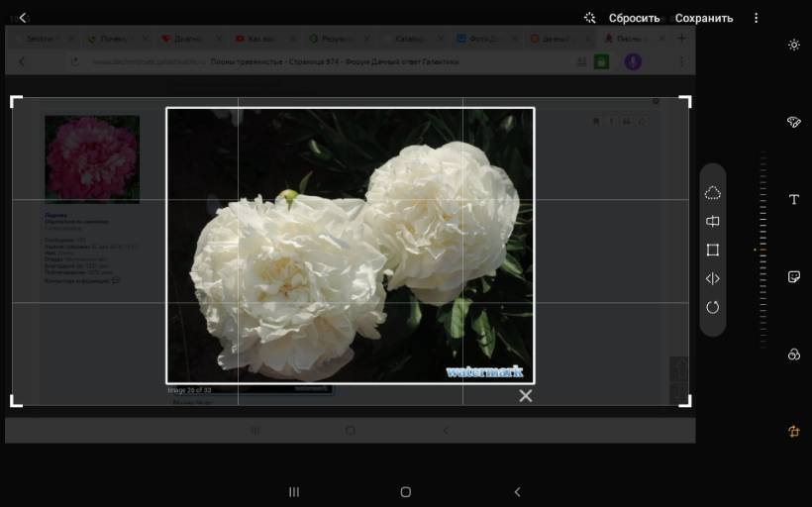This screenshot has width=812, height=507.
Task: Close the peony image with X
Action: (x=525, y=396)
